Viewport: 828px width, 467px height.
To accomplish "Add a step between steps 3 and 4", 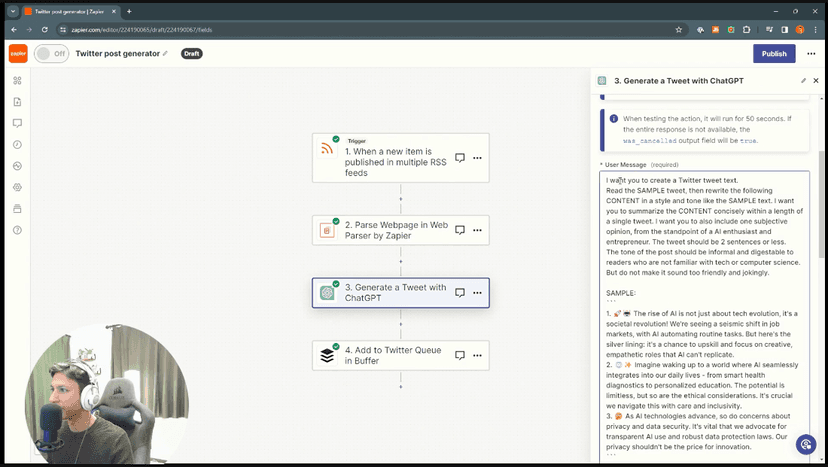I will coord(400,324).
